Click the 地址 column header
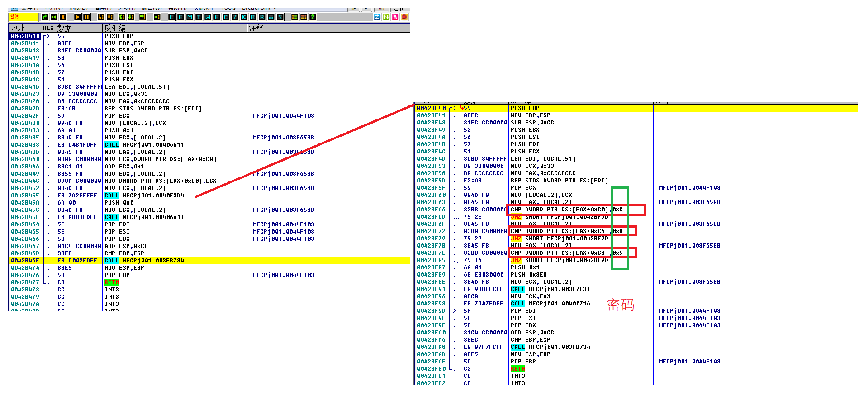This screenshot has height=396, width=868. 24,28
